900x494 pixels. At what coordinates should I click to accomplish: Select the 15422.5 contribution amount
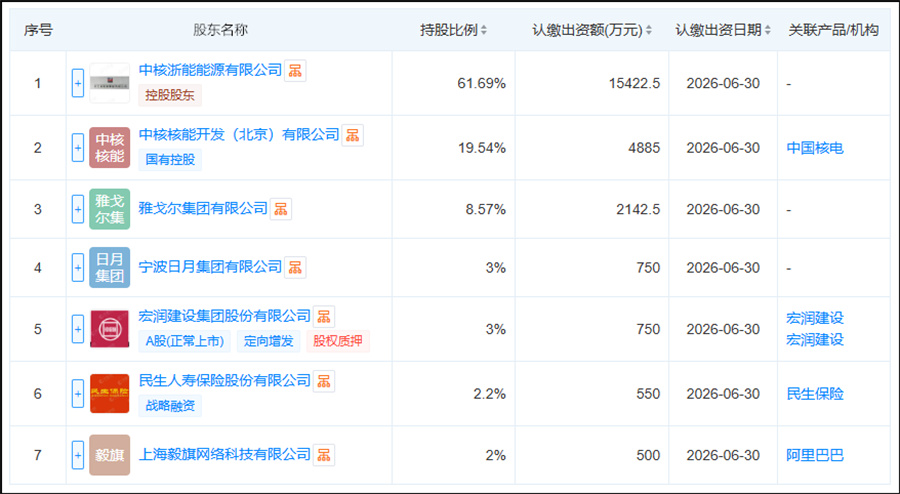click(634, 83)
